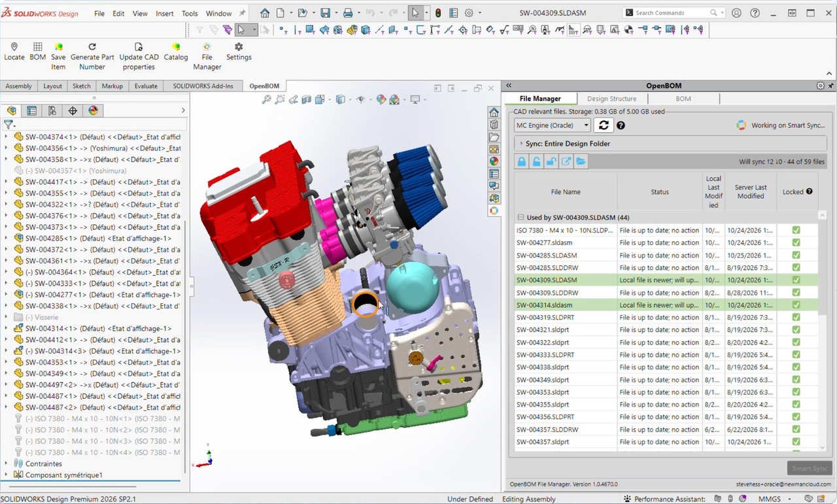Click the Rebuild traffic light icon
The height and width of the screenshot is (504, 837).
click(x=437, y=13)
